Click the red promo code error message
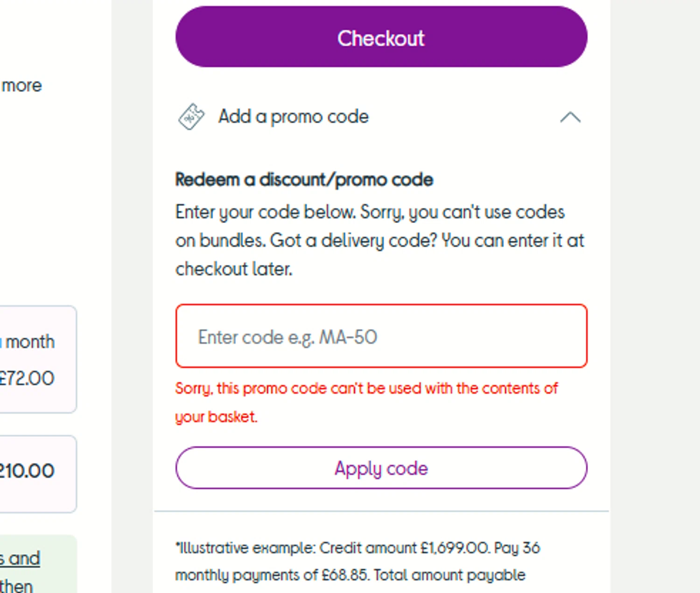 (x=366, y=389)
